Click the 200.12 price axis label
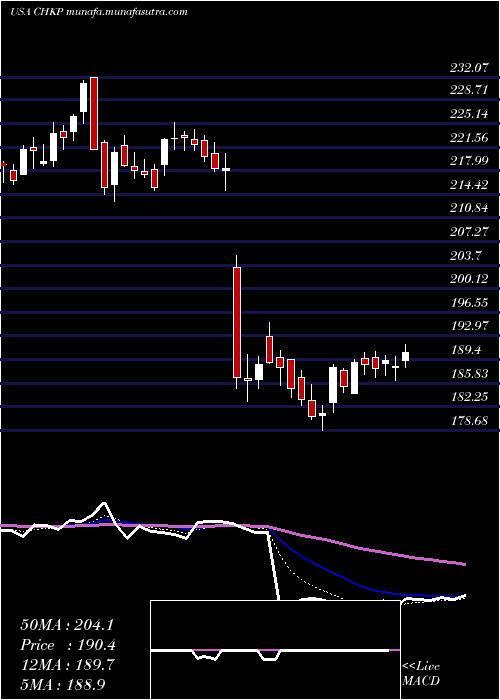Viewport: 500px width, 700px height. (x=469, y=279)
